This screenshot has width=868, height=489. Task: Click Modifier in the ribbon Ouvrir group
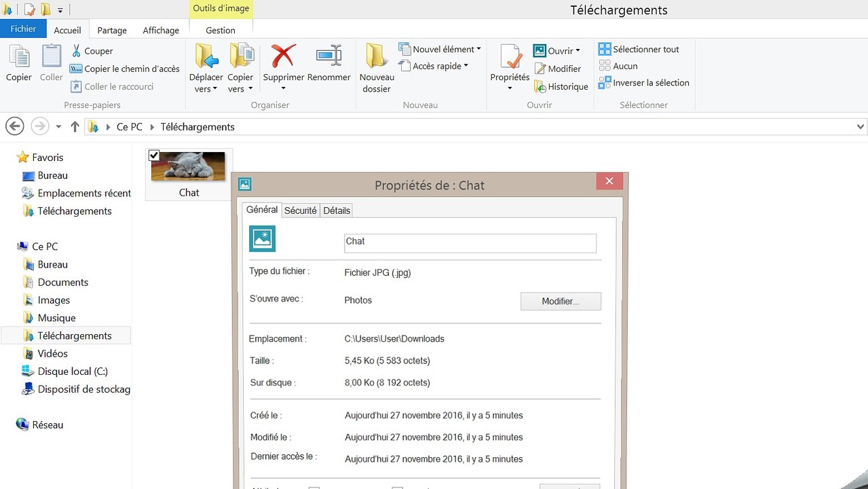[557, 69]
